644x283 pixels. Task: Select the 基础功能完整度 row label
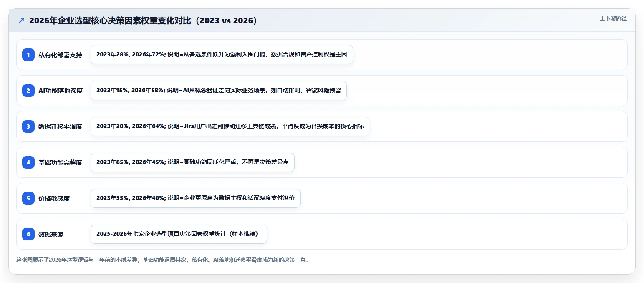[x=60, y=162]
